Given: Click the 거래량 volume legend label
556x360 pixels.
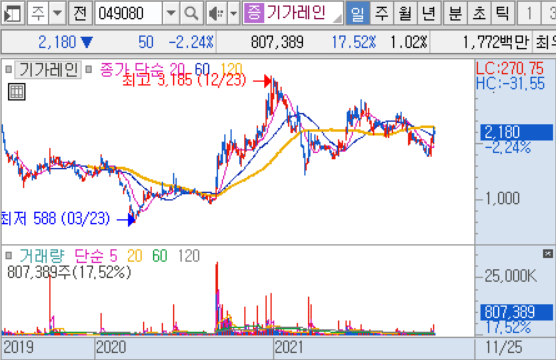Looking at the screenshot, I should (x=41, y=255).
